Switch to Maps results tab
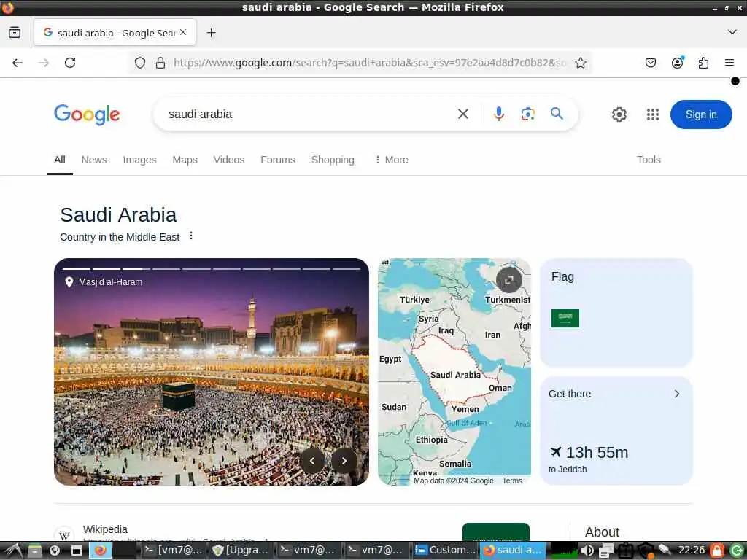This screenshot has width=747, height=560. [x=185, y=160]
